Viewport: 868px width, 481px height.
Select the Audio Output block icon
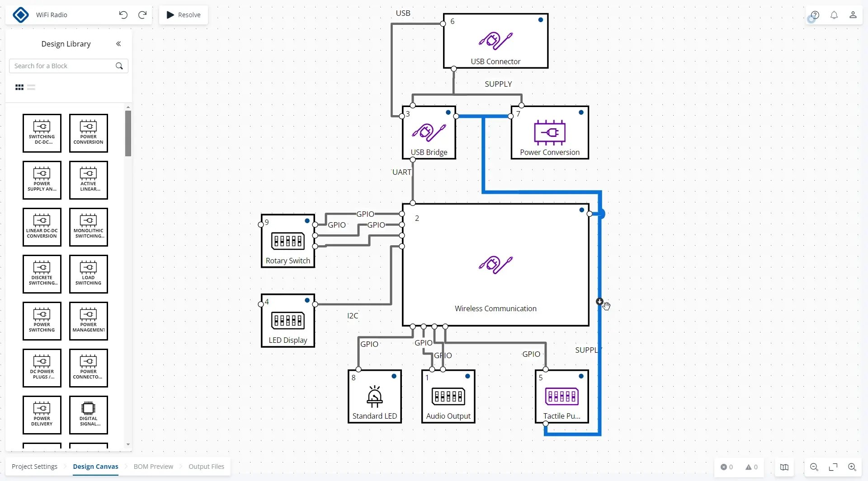click(x=448, y=396)
